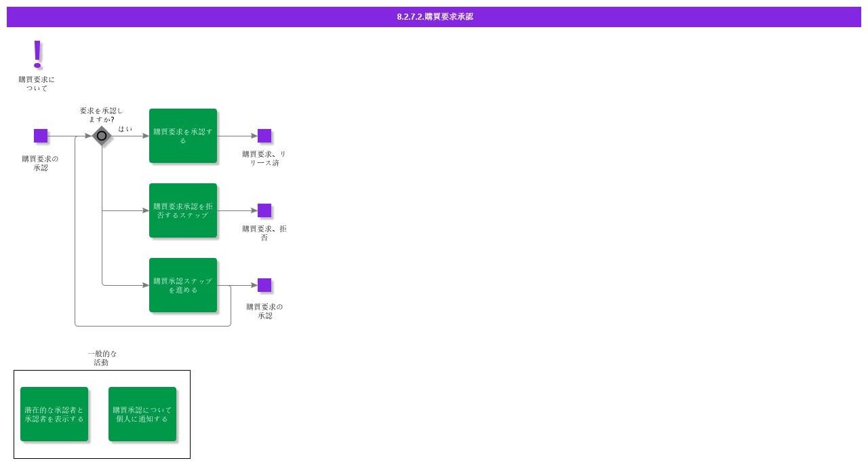Select the purple end event above 購買要求、リリース済
The image size is (868, 465).
(264, 136)
